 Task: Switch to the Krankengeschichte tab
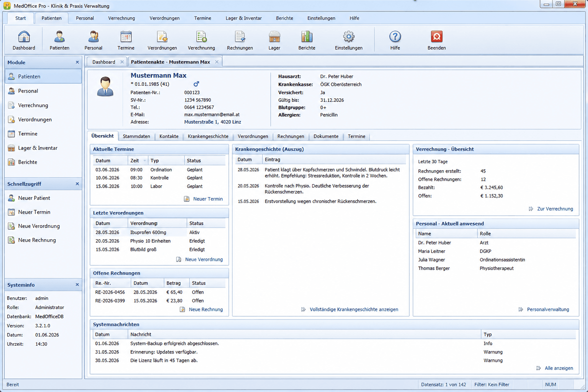click(208, 136)
